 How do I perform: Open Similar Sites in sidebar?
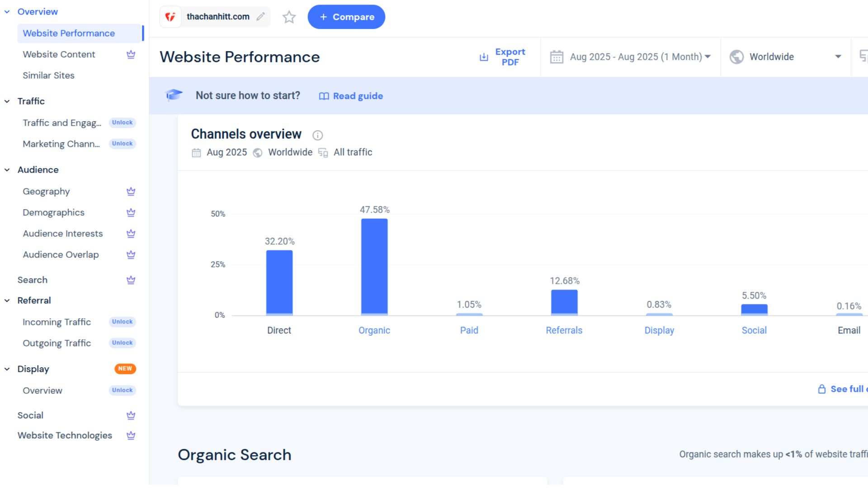pyautogui.click(x=48, y=75)
